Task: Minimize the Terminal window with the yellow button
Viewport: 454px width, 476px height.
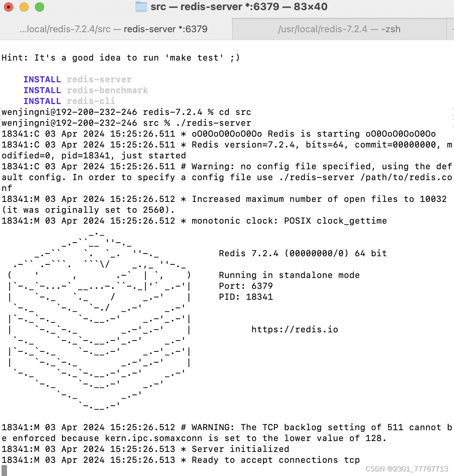Action: 24,7
